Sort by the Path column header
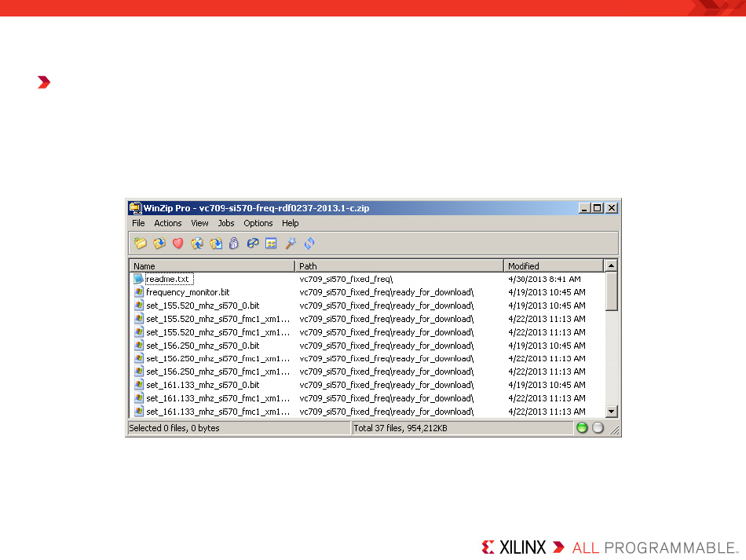 point(400,266)
